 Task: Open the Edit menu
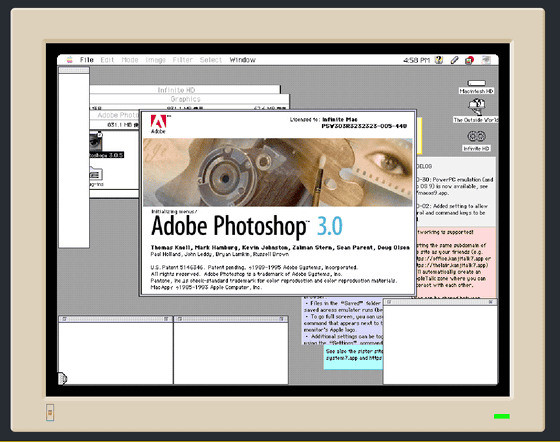(x=107, y=60)
